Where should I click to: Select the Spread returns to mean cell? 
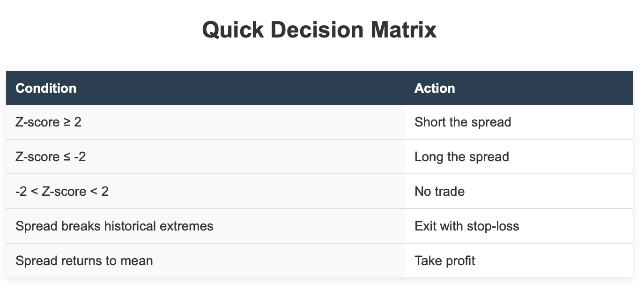(206, 260)
